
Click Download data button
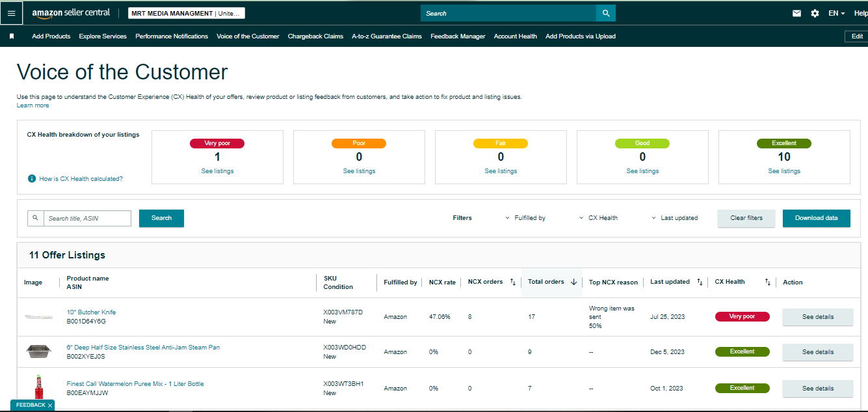[x=817, y=218]
